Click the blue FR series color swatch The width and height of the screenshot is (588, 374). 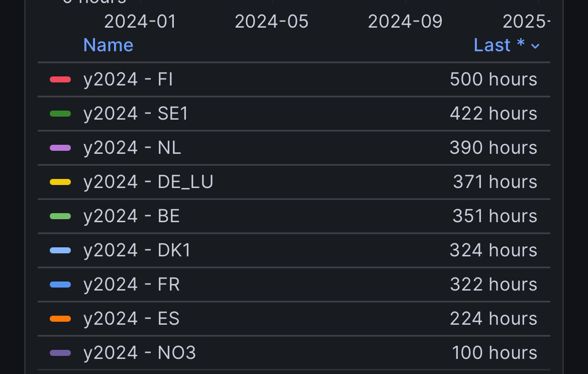click(x=60, y=285)
